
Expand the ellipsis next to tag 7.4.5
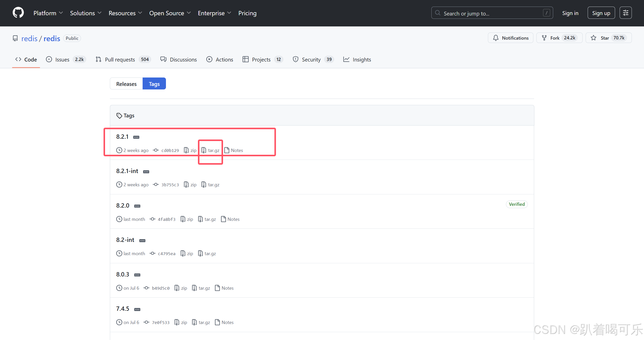pyautogui.click(x=137, y=309)
